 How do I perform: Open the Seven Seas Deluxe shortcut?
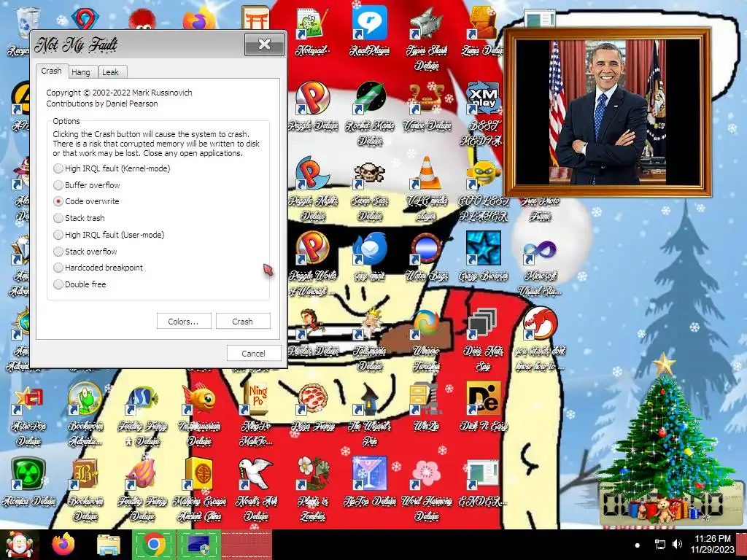pos(370,189)
